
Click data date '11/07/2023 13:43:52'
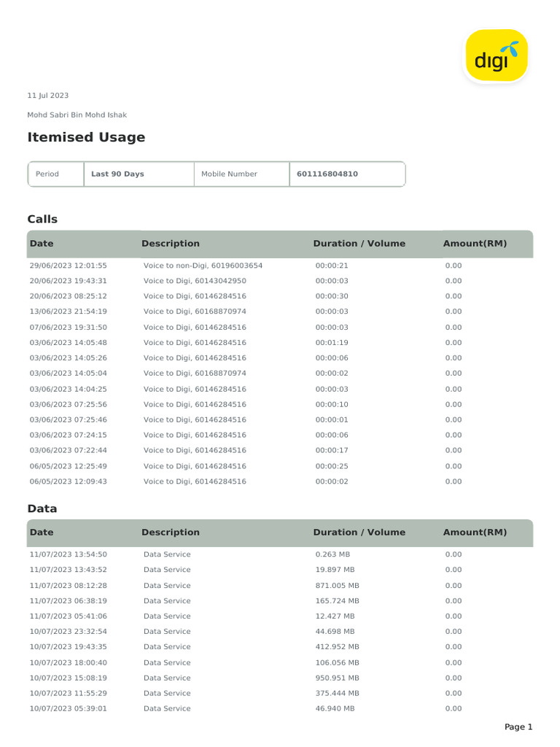click(68, 569)
